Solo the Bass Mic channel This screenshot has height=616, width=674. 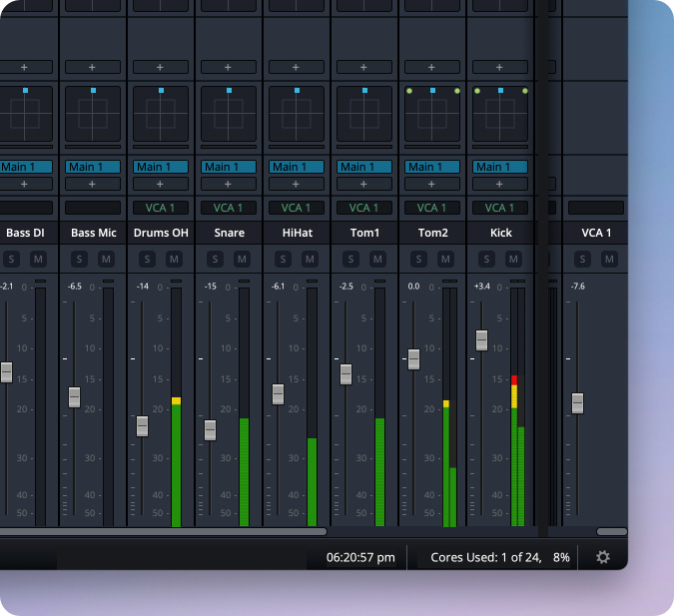click(79, 260)
